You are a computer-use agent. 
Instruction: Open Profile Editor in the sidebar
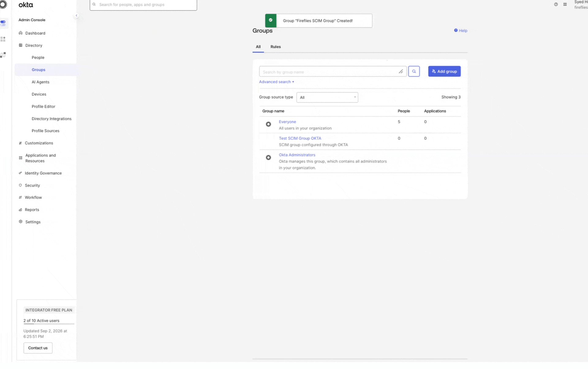[x=43, y=107]
